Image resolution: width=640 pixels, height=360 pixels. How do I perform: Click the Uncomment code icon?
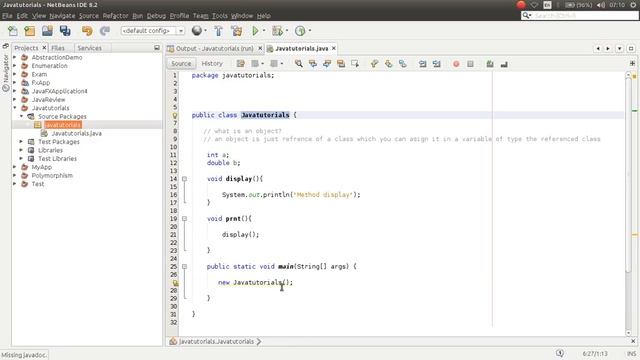(x=504, y=64)
